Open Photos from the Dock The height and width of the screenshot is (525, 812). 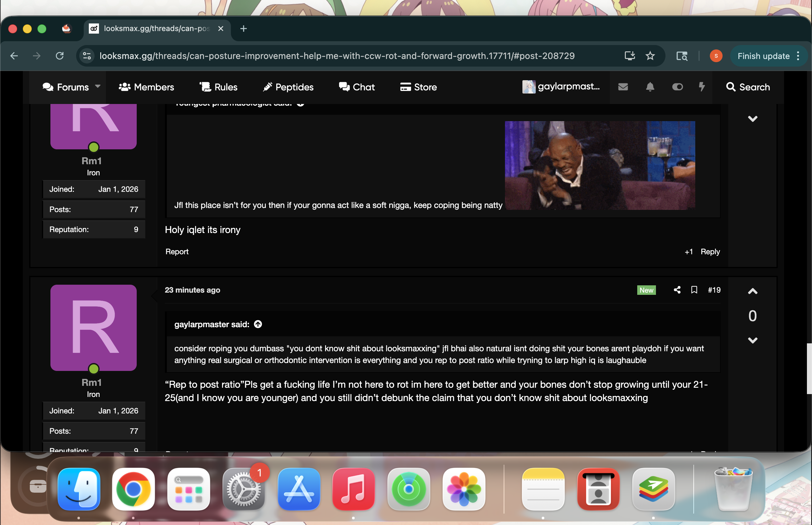(x=463, y=489)
